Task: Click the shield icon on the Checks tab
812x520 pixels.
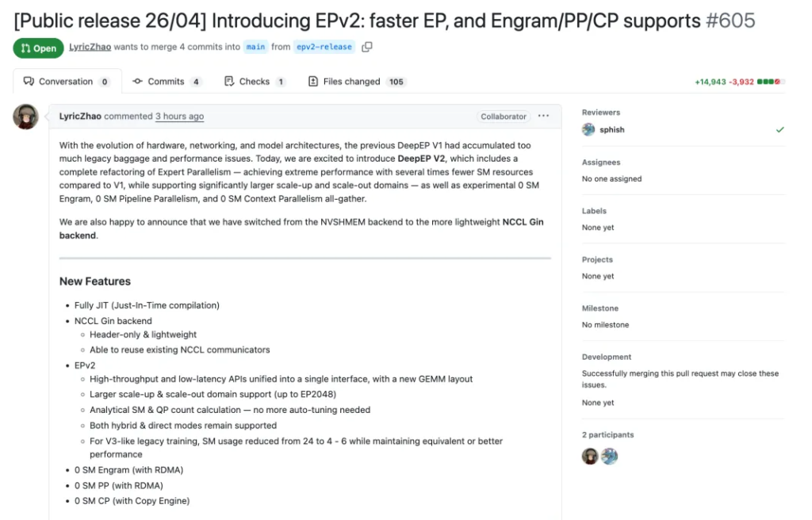Action: [228, 81]
